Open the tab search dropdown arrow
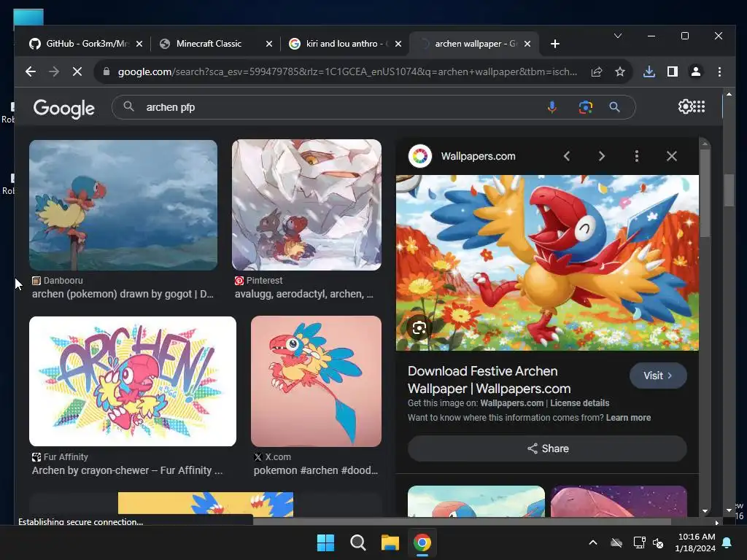The width and height of the screenshot is (747, 560). [x=618, y=36]
